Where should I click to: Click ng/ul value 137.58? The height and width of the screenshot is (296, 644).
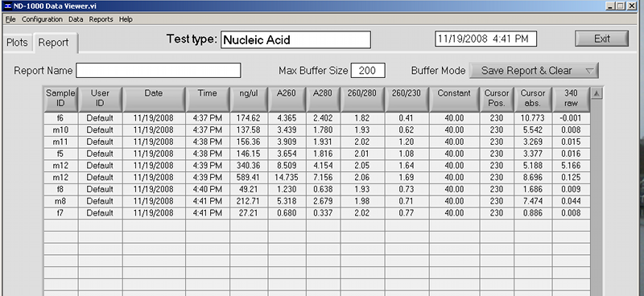(249, 130)
